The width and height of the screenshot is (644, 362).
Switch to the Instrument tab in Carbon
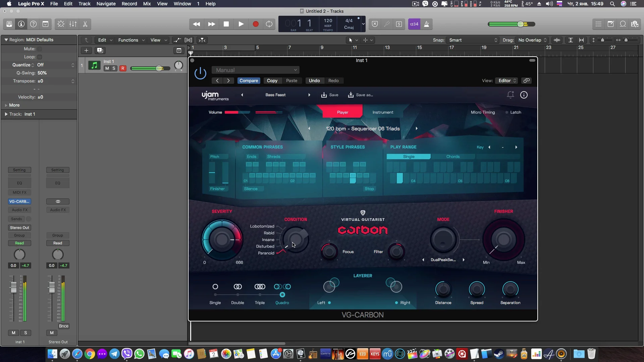coord(383,112)
